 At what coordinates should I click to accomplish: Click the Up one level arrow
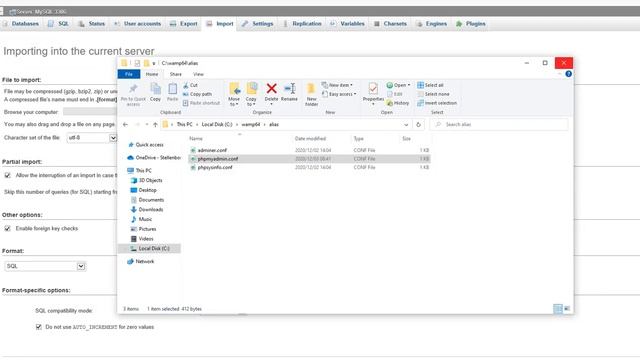tap(155, 124)
